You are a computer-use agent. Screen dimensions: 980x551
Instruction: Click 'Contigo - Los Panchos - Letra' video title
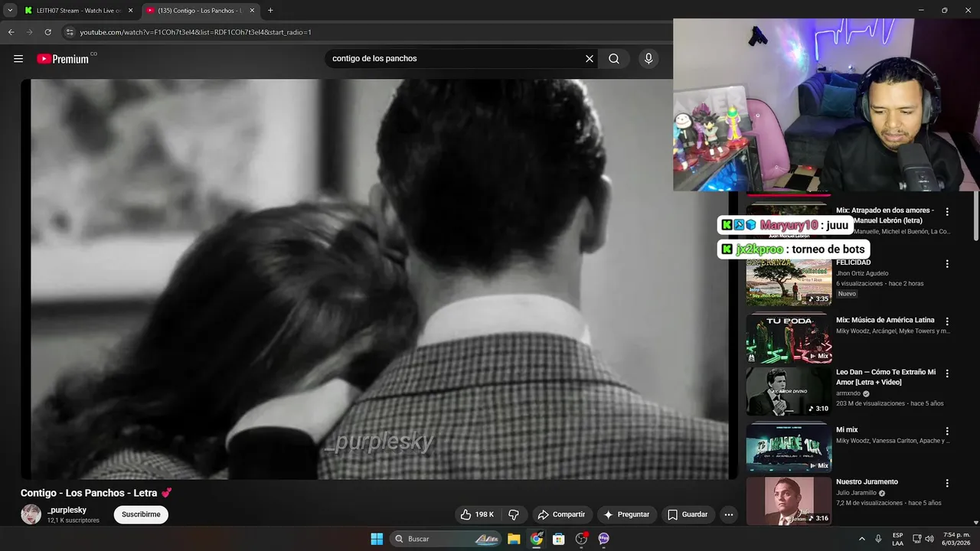coord(89,493)
